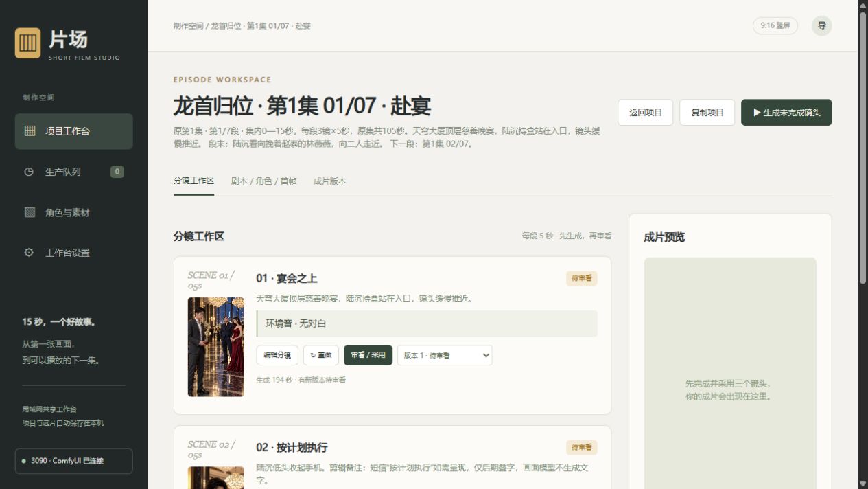Image resolution: width=868 pixels, height=489 pixels.
Task: Click the 成片预览 panel heading
Action: point(664,237)
